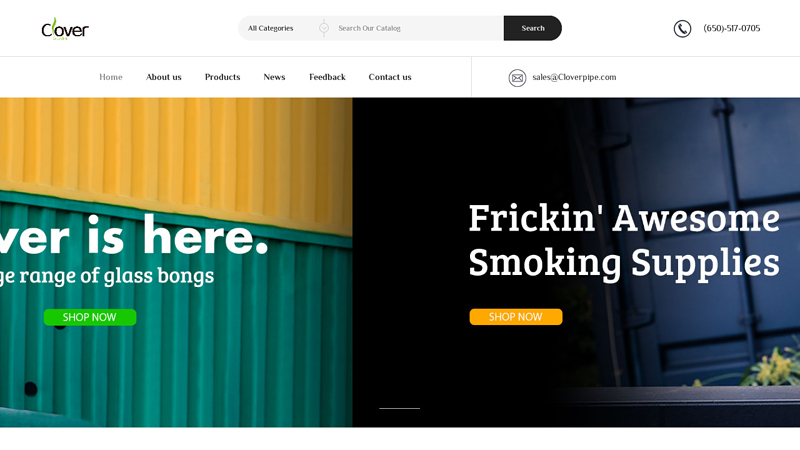
Task: Open the News page
Action: coord(274,77)
